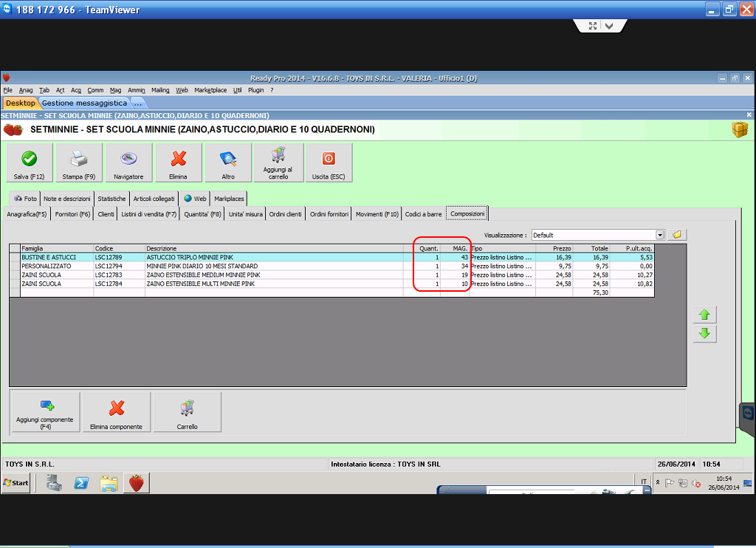Open the Altro options
The height and width of the screenshot is (548, 756).
pyautogui.click(x=228, y=162)
